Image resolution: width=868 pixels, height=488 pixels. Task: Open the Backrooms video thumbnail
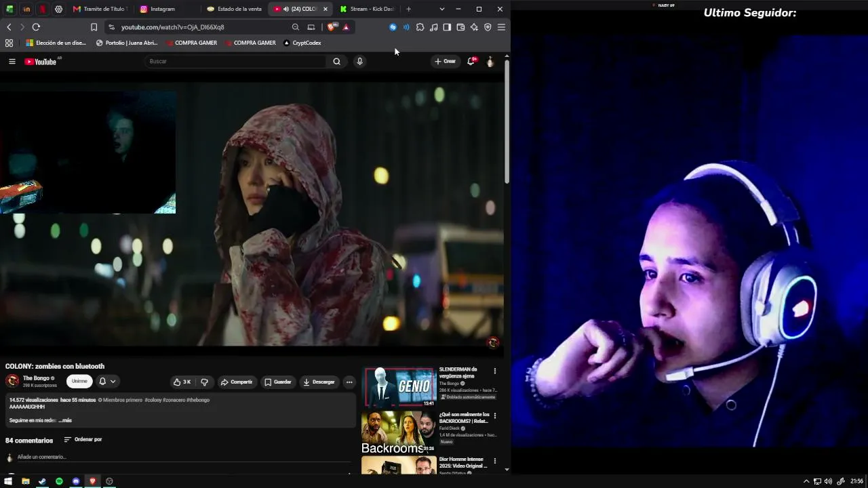399,433
